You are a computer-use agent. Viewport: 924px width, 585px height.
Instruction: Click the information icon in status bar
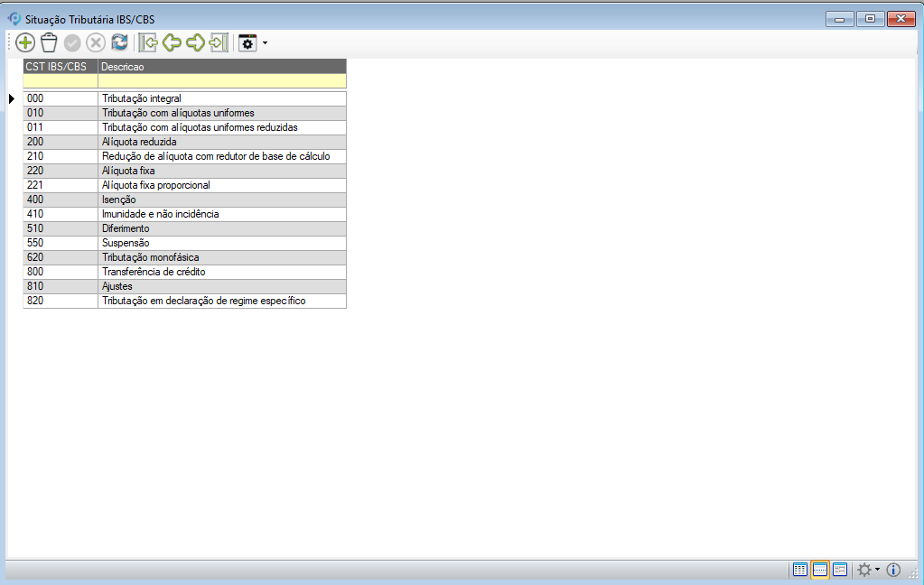893,570
